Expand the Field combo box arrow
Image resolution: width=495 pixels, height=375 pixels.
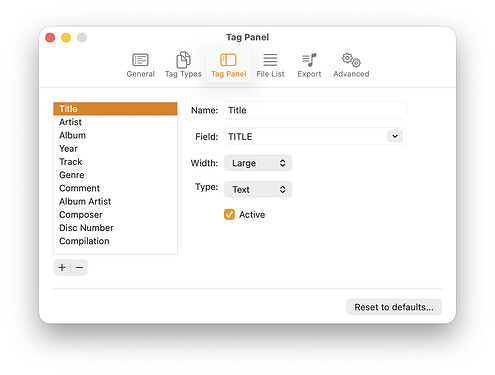tap(395, 136)
